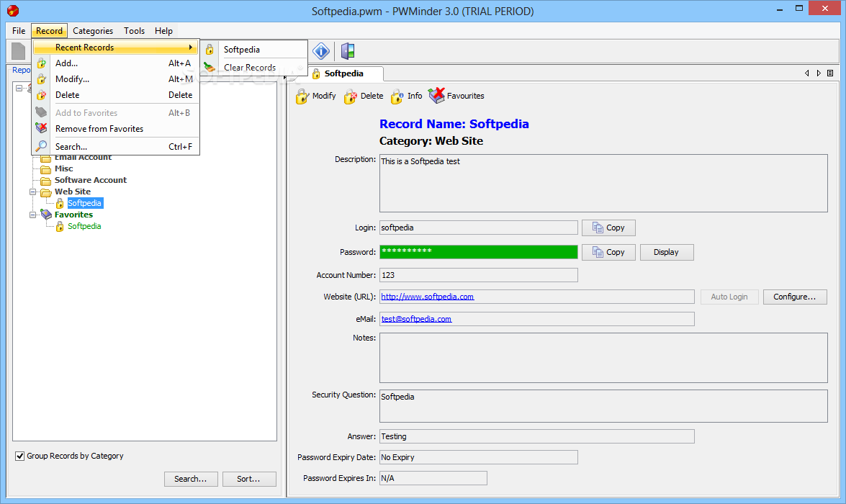Click the empty Notes text area
The height and width of the screenshot is (504, 846).
click(603, 358)
